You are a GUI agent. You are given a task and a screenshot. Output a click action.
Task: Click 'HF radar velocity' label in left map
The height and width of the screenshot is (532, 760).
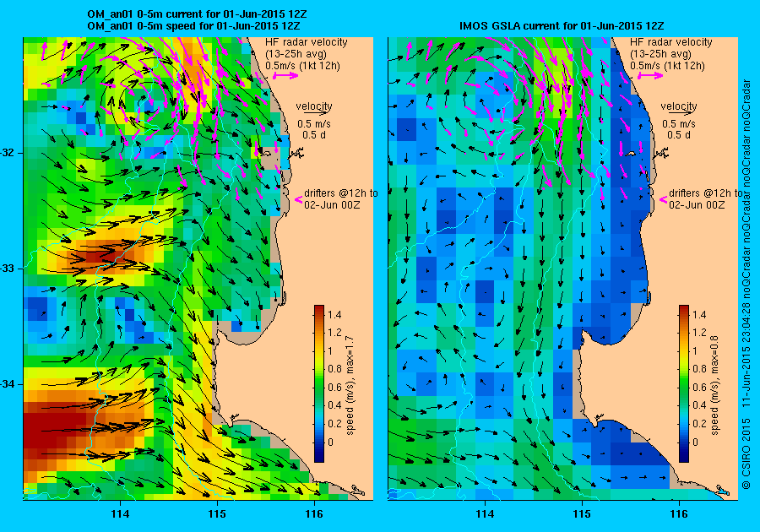coord(307,42)
